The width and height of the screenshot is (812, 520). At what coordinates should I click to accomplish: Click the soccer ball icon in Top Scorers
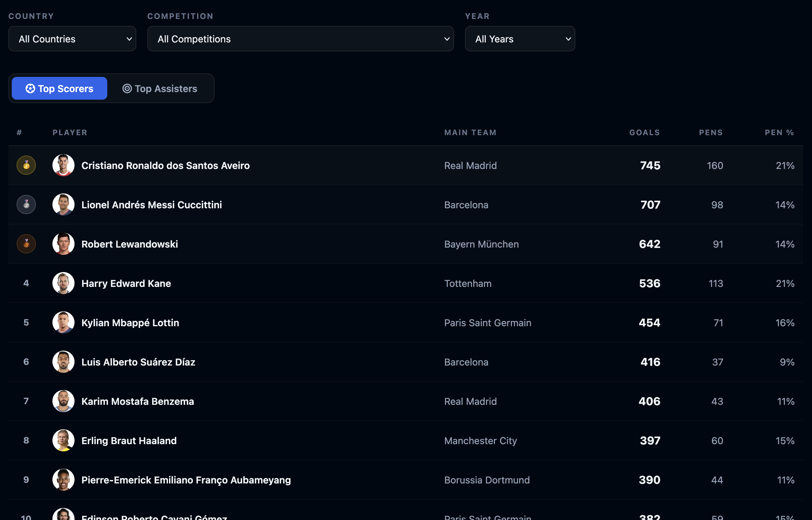(30, 89)
